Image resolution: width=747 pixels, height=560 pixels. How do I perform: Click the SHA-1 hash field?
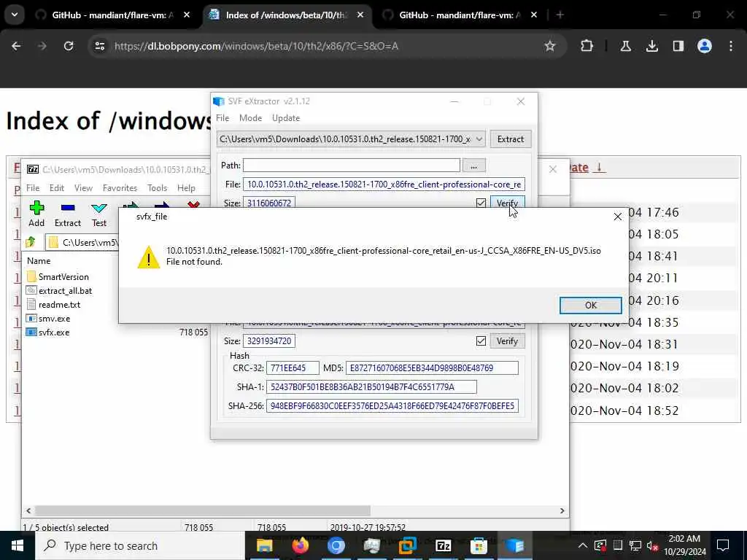click(371, 387)
